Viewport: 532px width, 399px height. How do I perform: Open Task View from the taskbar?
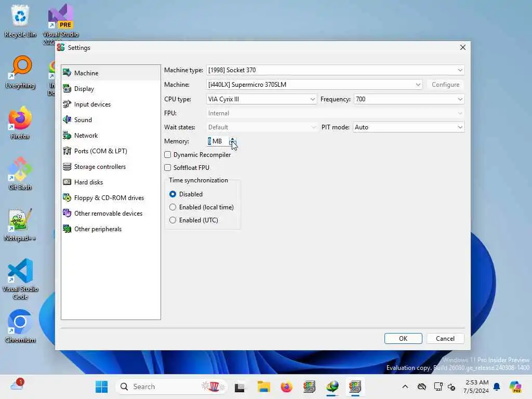240,387
